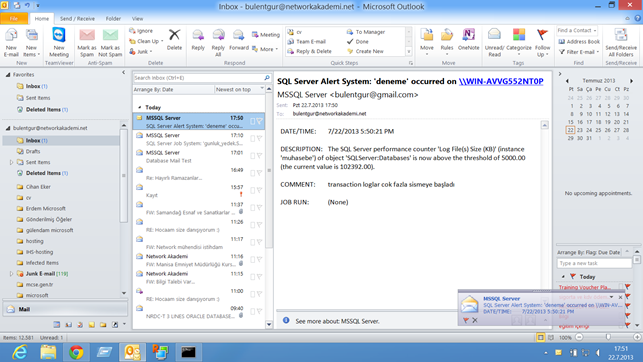643x362 pixels.
Task: Open Deleted Items in Favorites
Action: pos(46,109)
